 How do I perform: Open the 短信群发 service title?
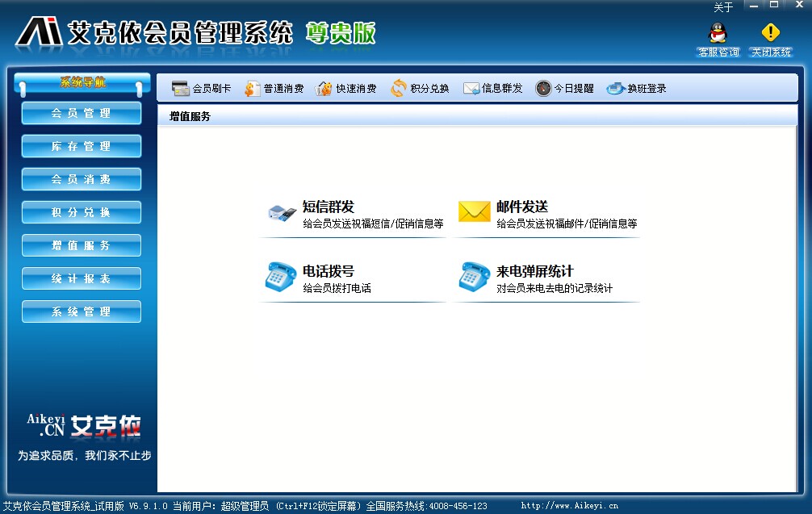329,207
